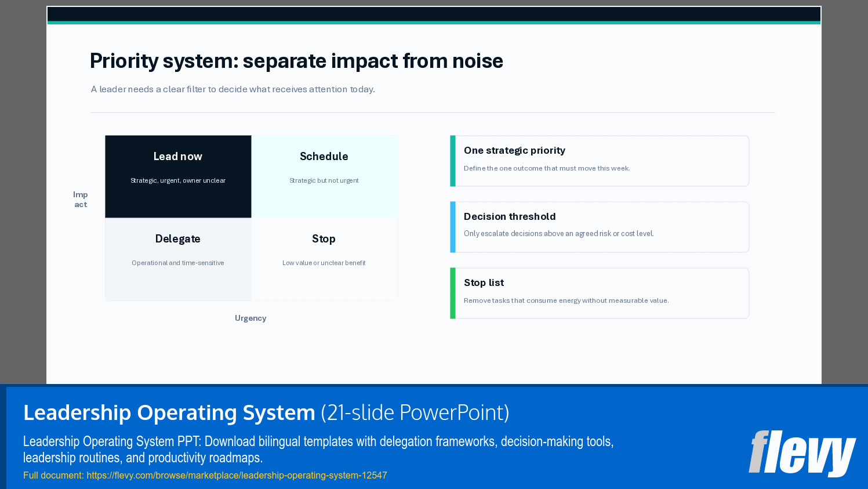Click the 'Leadership Operating System' banner title
Image resolution: width=868 pixels, height=489 pixels.
(x=169, y=412)
